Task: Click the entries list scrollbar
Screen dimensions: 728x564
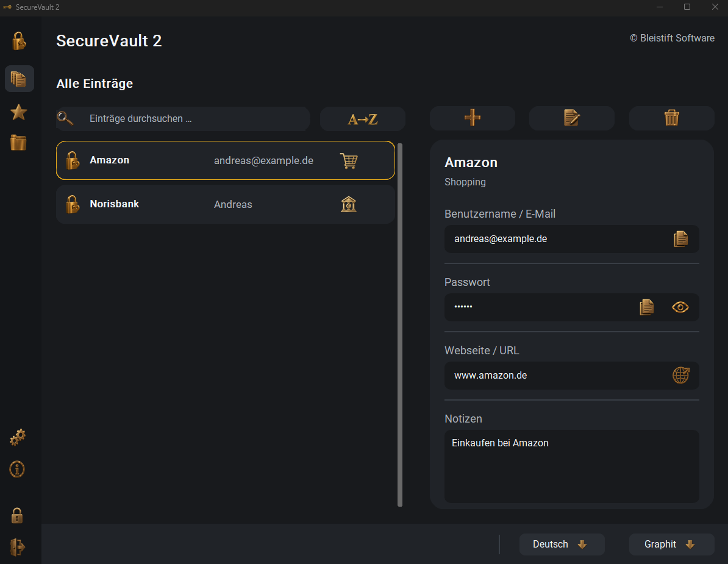Action: (400, 325)
